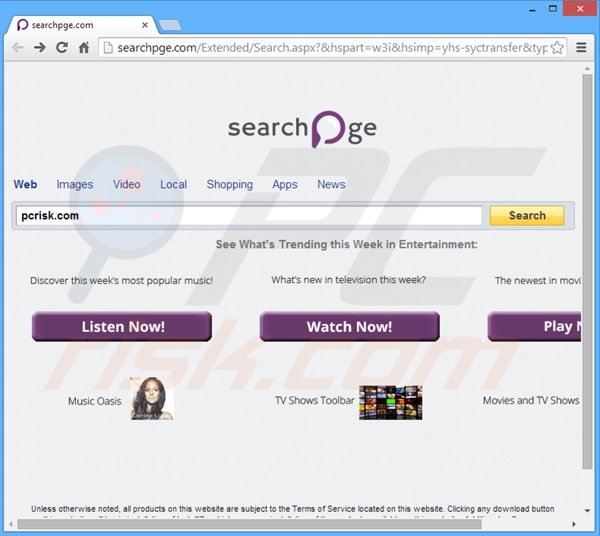This screenshot has width=600, height=536.
Task: Go to the home page icon
Action: 84,48
